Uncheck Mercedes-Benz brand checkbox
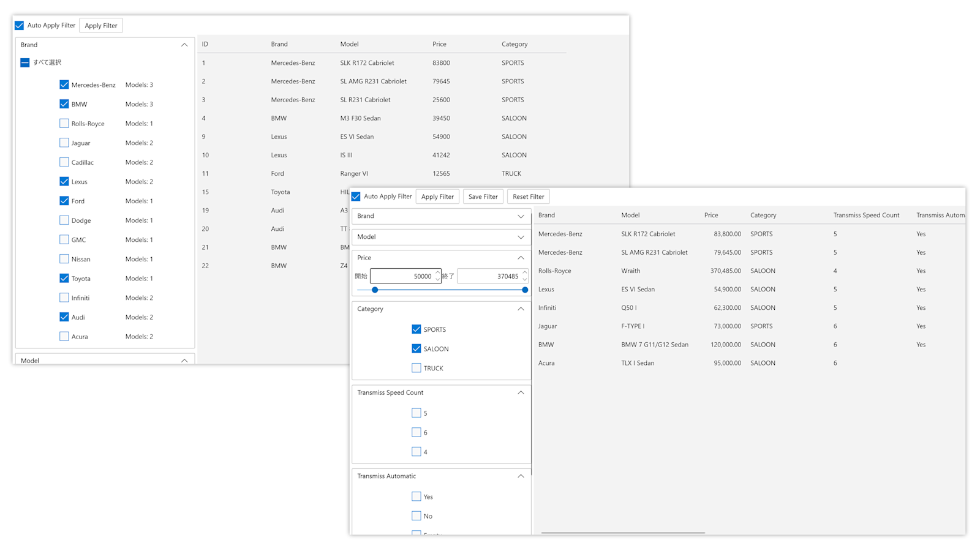This screenshot has width=980, height=551. [x=64, y=84]
